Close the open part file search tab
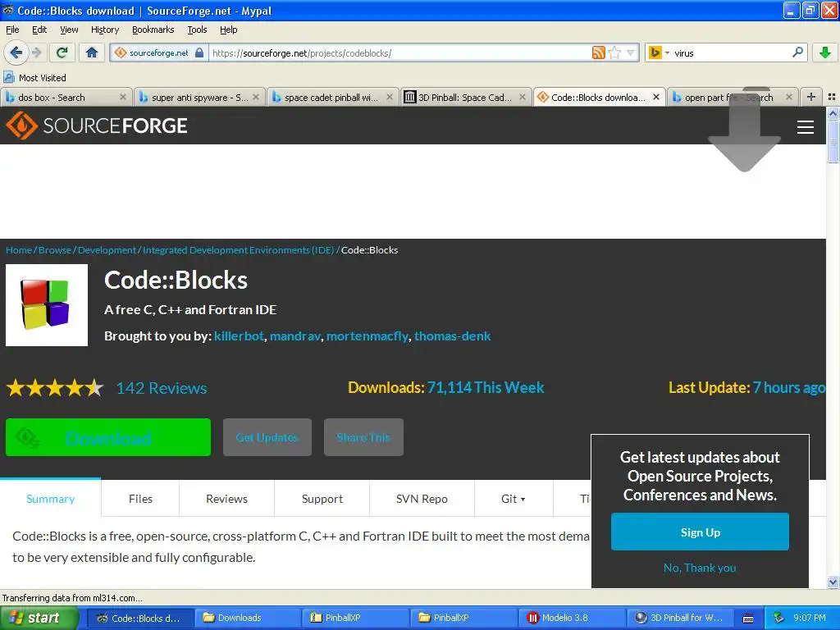The image size is (840, 630). pos(788,97)
